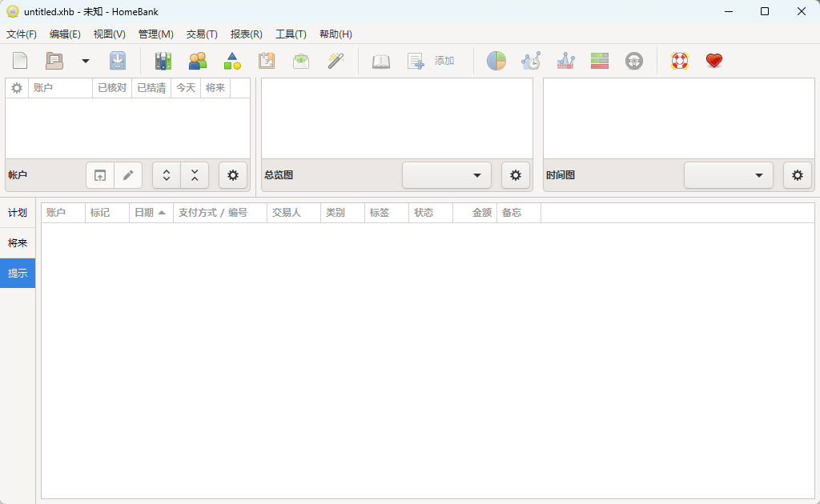
Task: Click the 将来 column header in accounts panel
Action: point(215,88)
